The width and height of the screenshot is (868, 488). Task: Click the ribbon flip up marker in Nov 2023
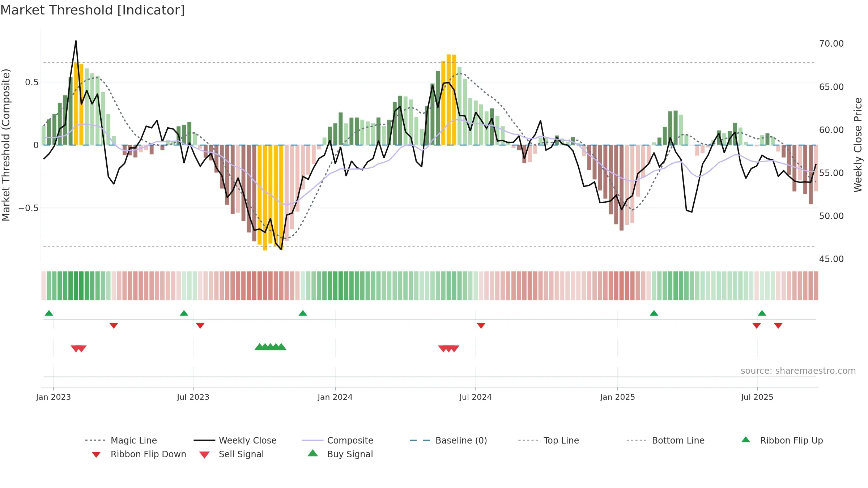click(303, 313)
